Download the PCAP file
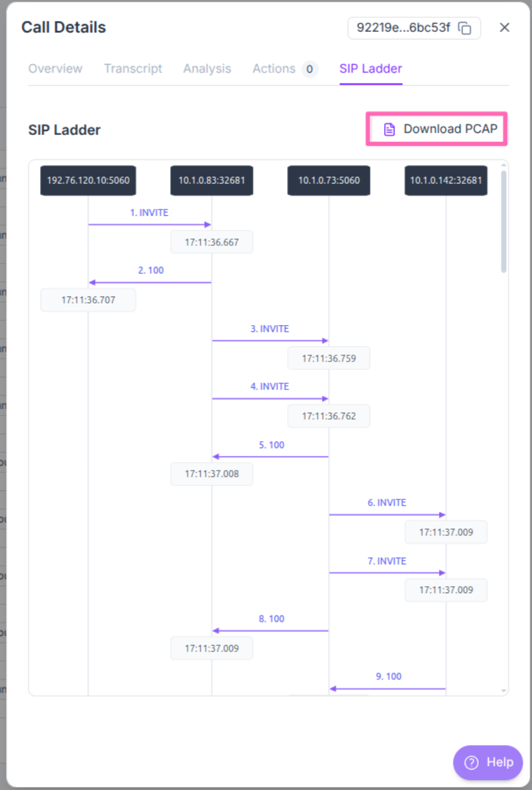 (x=437, y=129)
